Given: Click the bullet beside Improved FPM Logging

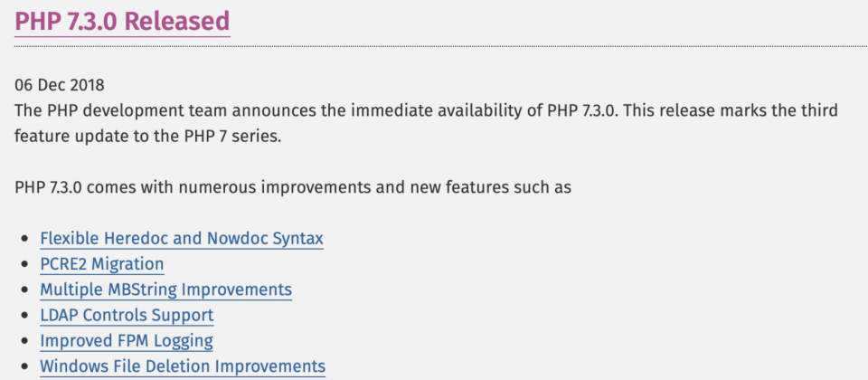Looking at the screenshot, I should (24, 341).
